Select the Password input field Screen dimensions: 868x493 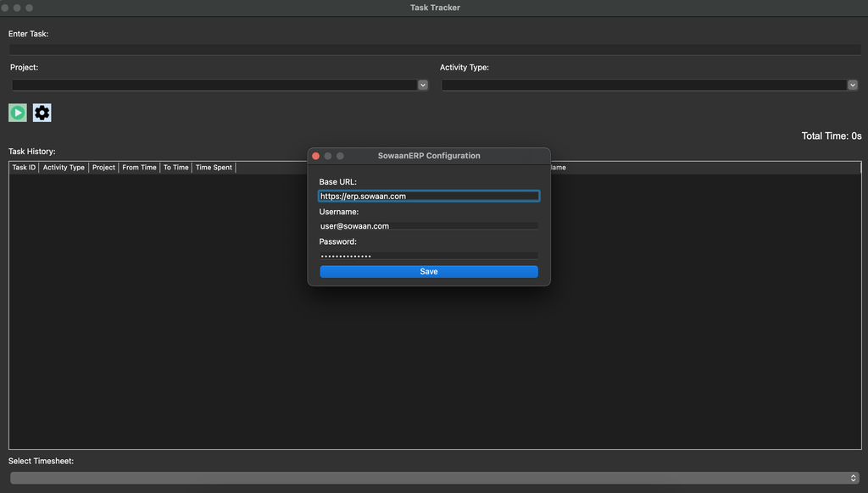(x=429, y=255)
